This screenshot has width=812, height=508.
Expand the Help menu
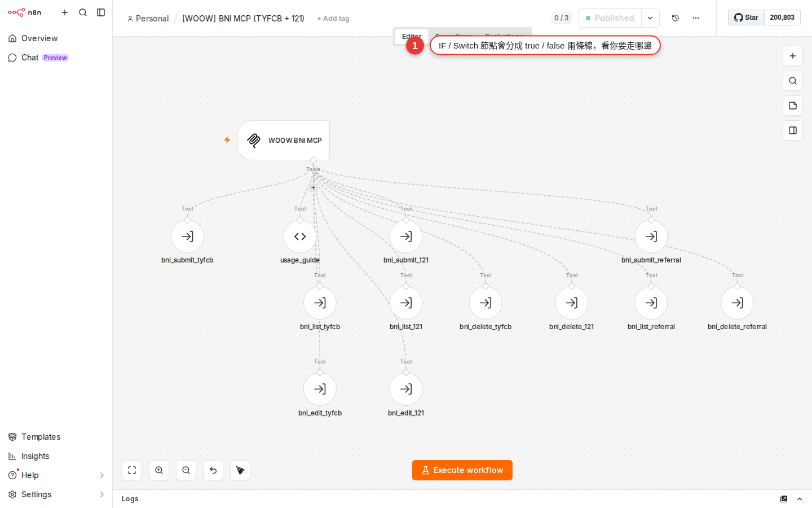56,475
